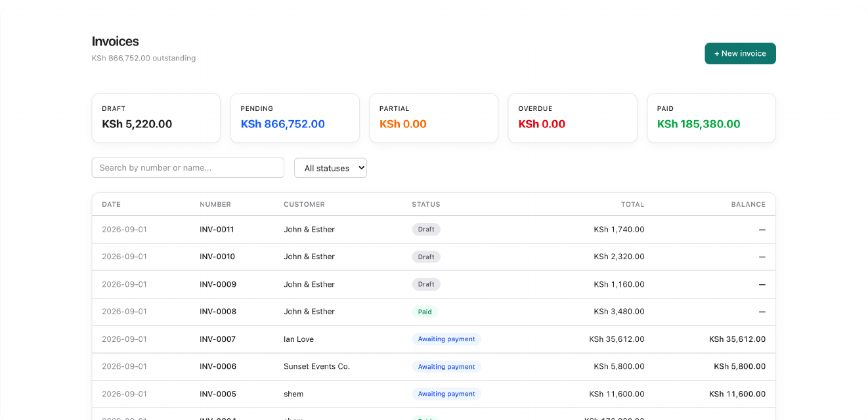
Task: Click Draft badge on INV-0009
Action: coord(426,284)
